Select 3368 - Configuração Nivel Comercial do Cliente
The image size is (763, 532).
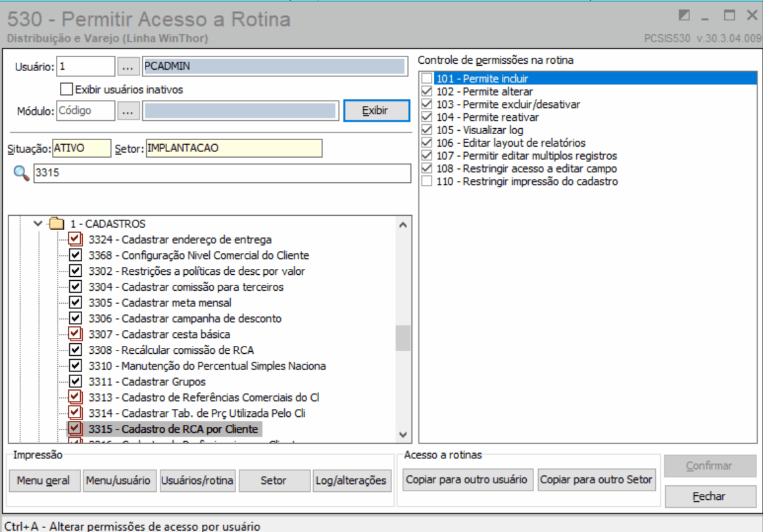[199, 255]
